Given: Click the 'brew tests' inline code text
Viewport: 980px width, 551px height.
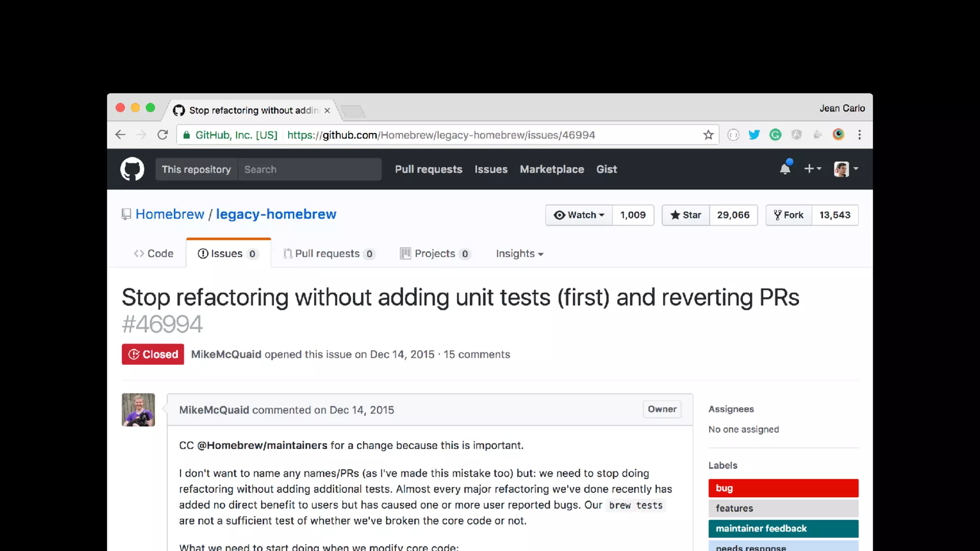Looking at the screenshot, I should 636,505.
